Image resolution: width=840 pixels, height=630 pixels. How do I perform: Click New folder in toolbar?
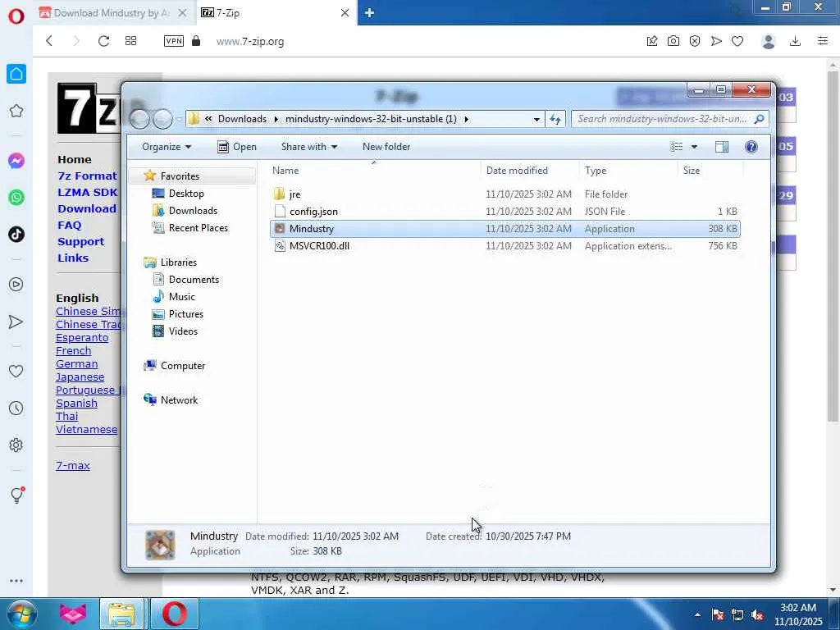point(386,147)
